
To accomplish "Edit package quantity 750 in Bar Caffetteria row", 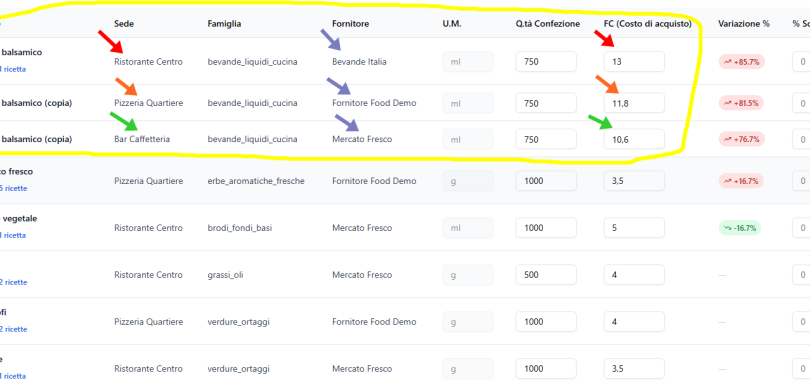I will coord(546,139).
